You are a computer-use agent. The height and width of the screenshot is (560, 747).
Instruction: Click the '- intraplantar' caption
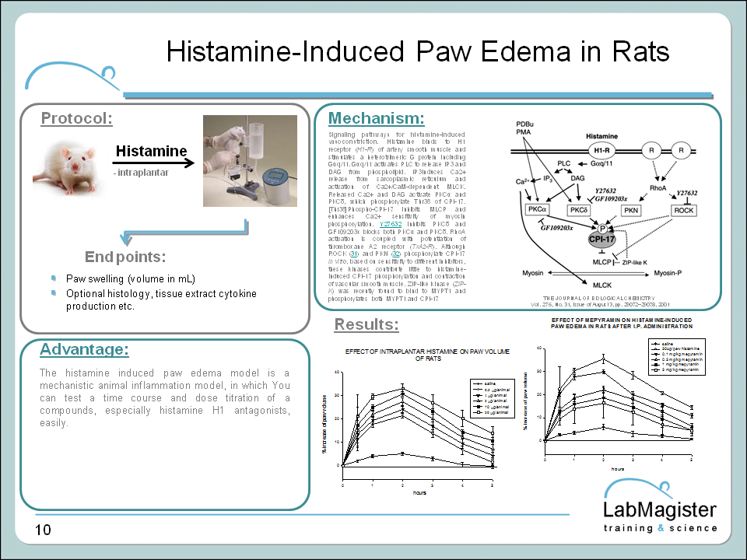pos(141,173)
